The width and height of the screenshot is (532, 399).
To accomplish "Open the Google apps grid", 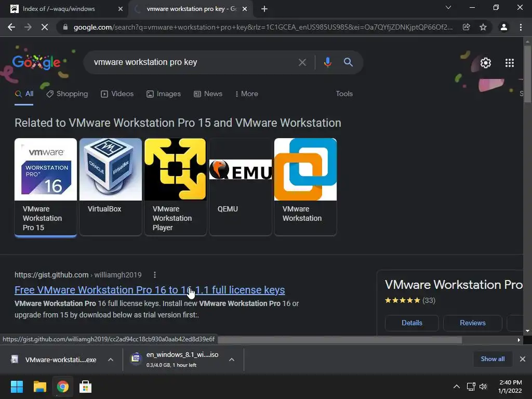I will pos(510,63).
